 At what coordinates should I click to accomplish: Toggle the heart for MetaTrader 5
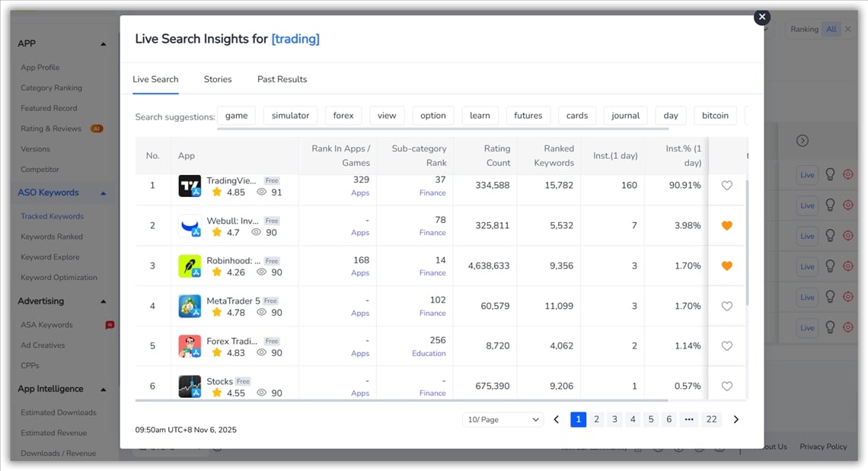click(726, 306)
